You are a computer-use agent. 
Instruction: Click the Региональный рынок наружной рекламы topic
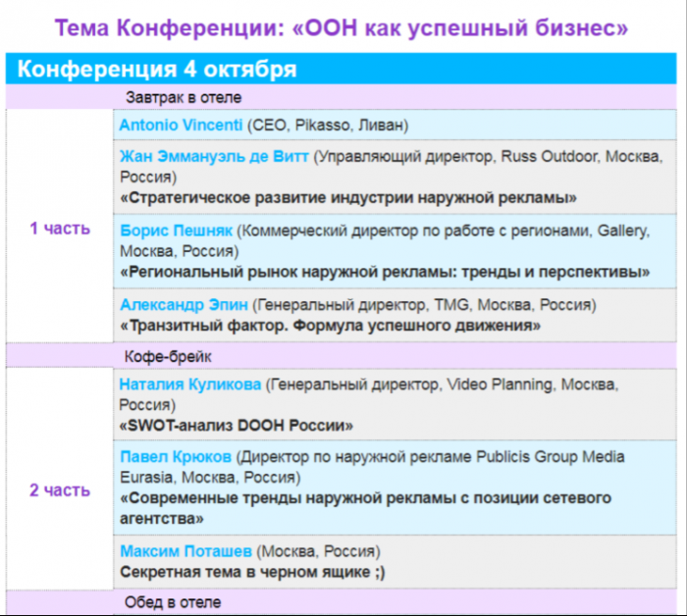(385, 273)
